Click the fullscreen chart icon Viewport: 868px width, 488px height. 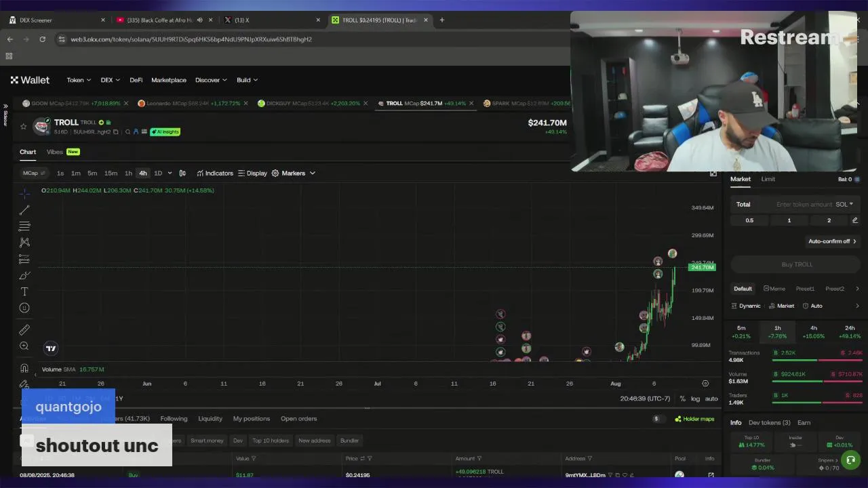point(713,174)
